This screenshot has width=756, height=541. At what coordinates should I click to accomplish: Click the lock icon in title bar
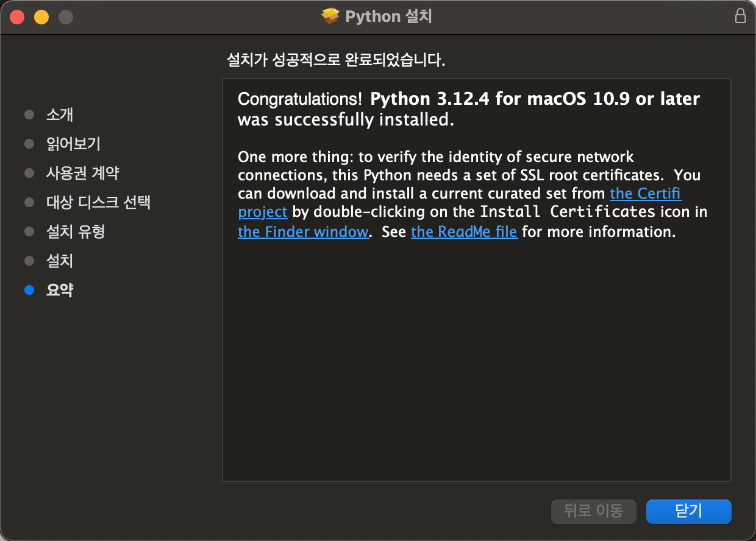tap(740, 16)
